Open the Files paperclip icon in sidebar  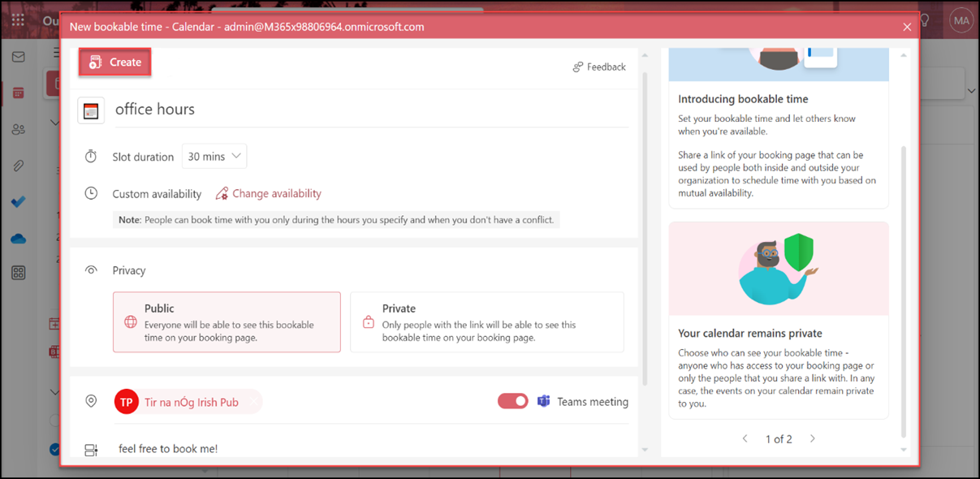point(18,166)
